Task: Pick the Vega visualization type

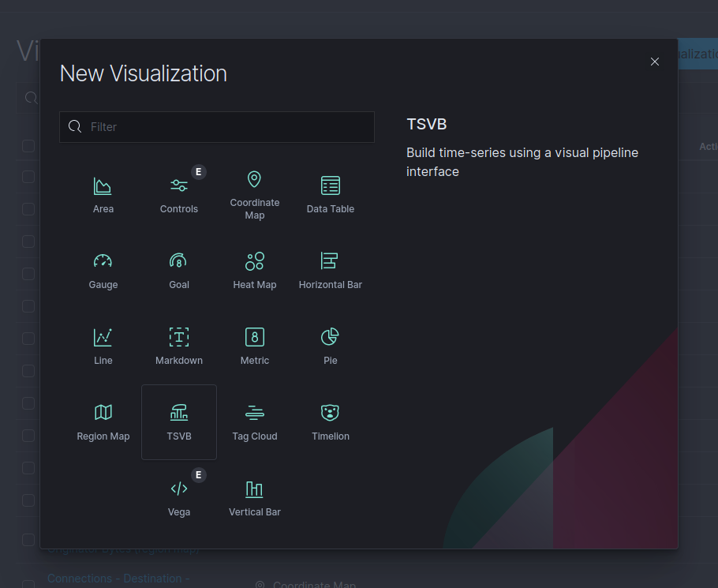Action: [179, 496]
